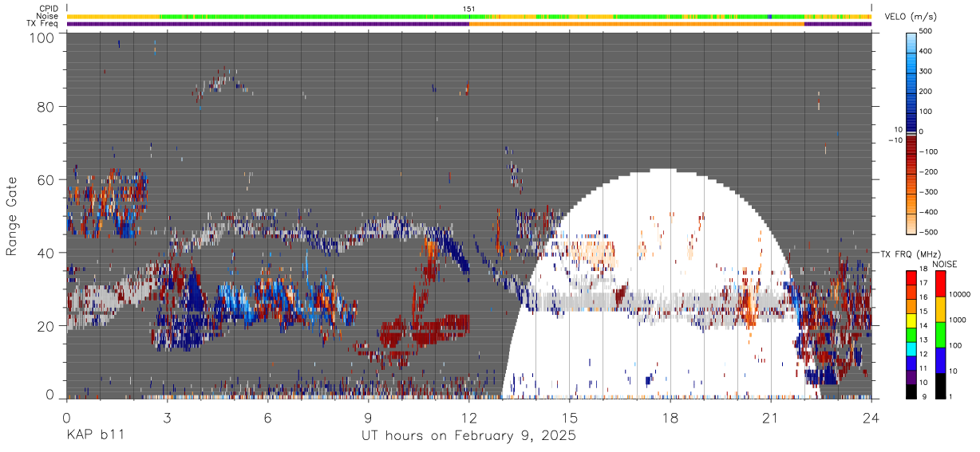
Task: Click the CPID value 151
Action: pyautogui.click(x=469, y=9)
